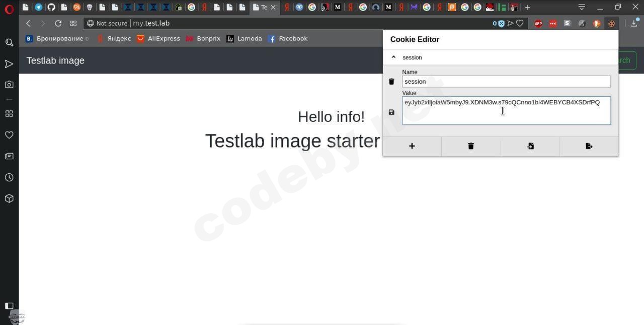Click the Adblock Plus toolbar icon
This screenshot has width=644, height=325.
(538, 24)
